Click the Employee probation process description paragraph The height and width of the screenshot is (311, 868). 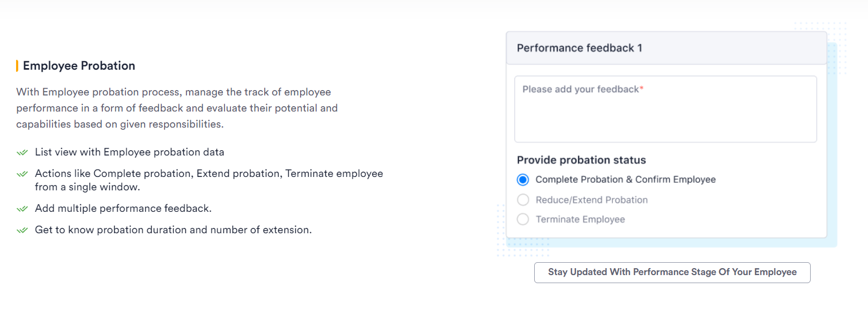click(x=177, y=108)
